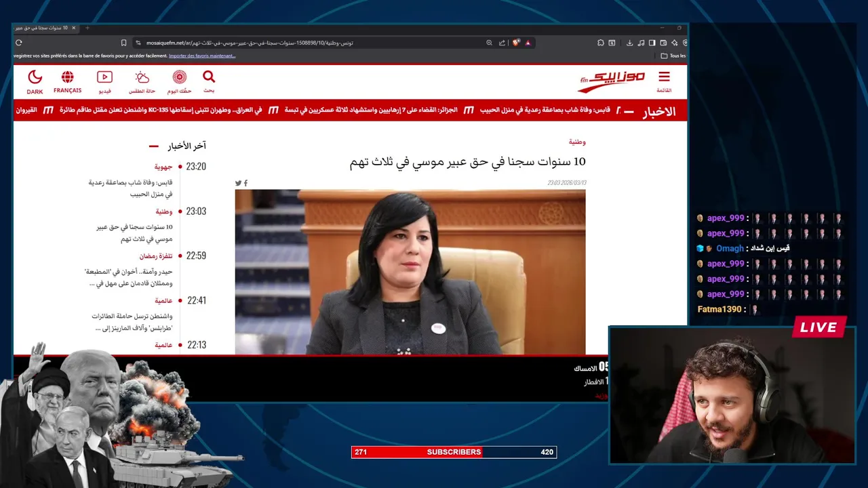This screenshot has height=488, width=868.
Task: Open the media music-note control icon
Action: [x=641, y=43]
